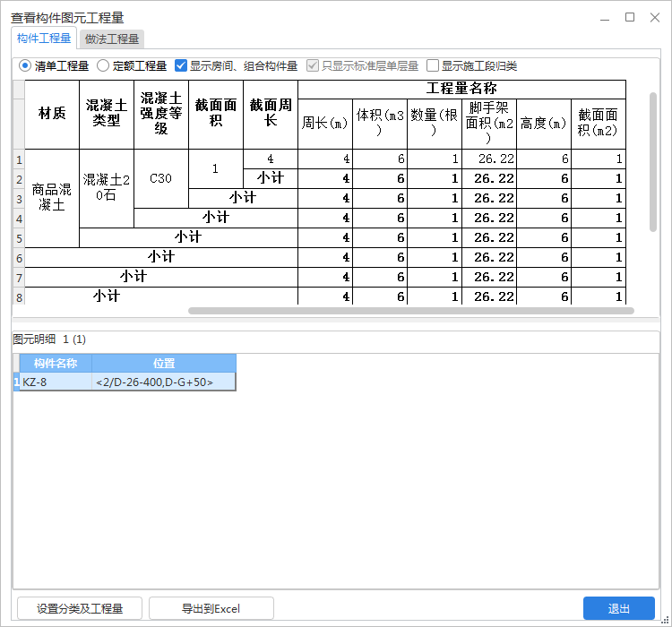
Task: Click the 高度(m) column header
Action: [x=544, y=124]
